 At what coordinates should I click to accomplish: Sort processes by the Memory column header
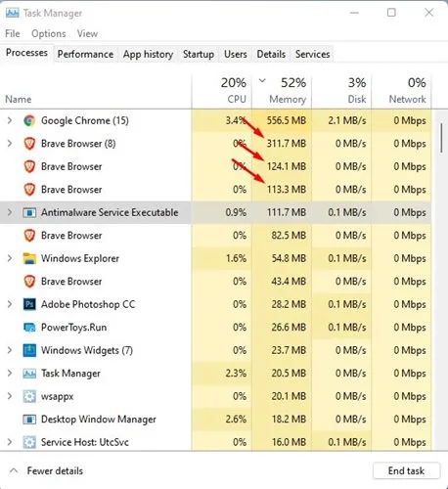282,91
